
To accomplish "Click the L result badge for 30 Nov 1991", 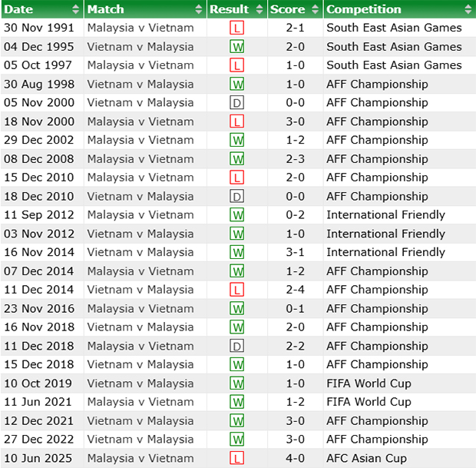I will (x=236, y=28).
